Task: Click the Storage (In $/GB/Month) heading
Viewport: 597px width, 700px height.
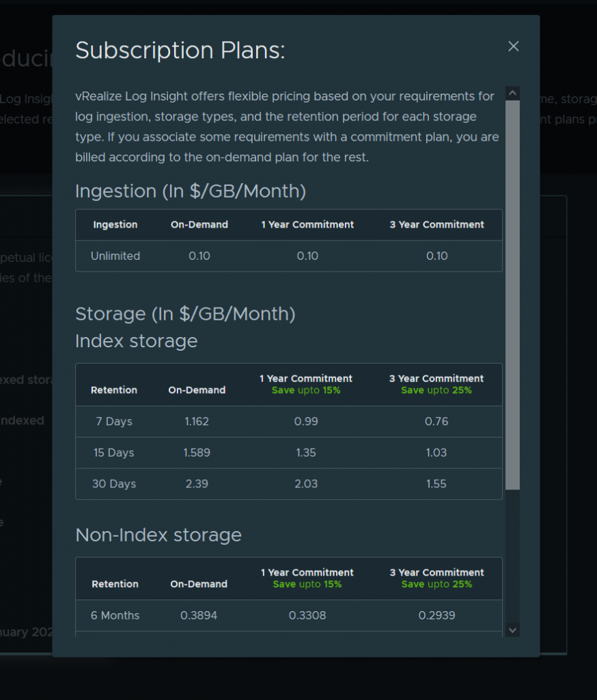Action: 185,314
